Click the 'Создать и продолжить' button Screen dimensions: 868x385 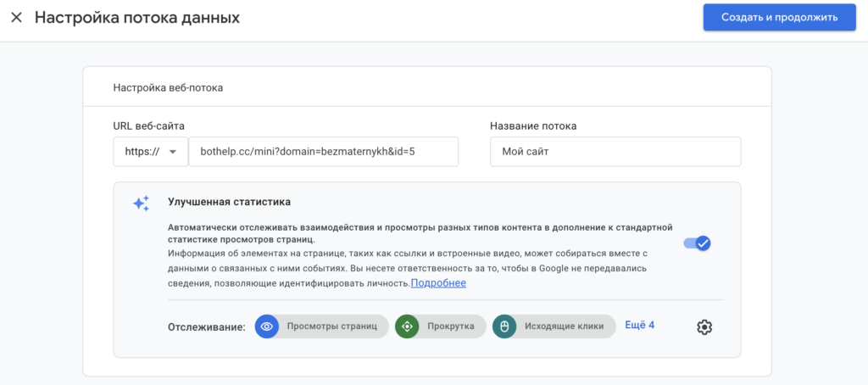[x=779, y=17]
